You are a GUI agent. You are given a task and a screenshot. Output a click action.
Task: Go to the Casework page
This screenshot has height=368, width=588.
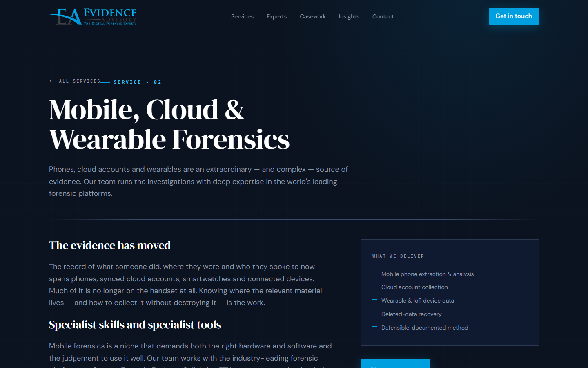point(313,16)
